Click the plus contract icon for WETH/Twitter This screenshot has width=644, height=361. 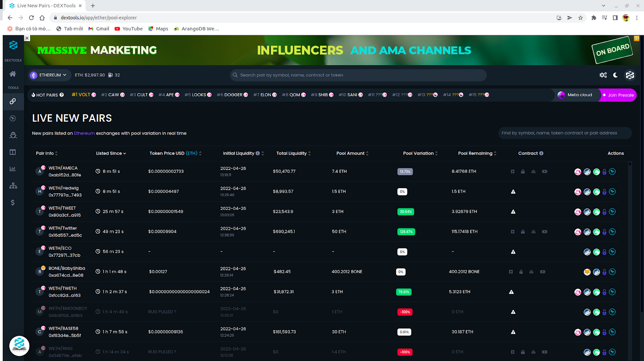(512, 232)
